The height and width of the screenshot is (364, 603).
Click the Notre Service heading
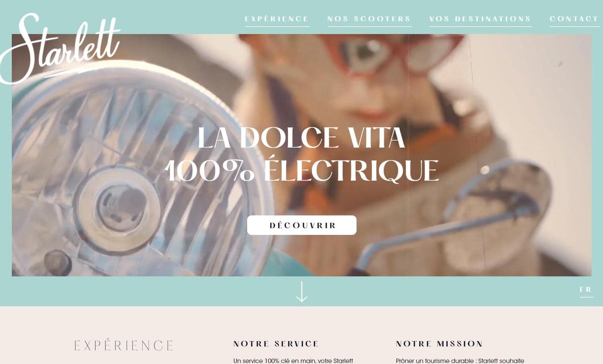point(276,344)
